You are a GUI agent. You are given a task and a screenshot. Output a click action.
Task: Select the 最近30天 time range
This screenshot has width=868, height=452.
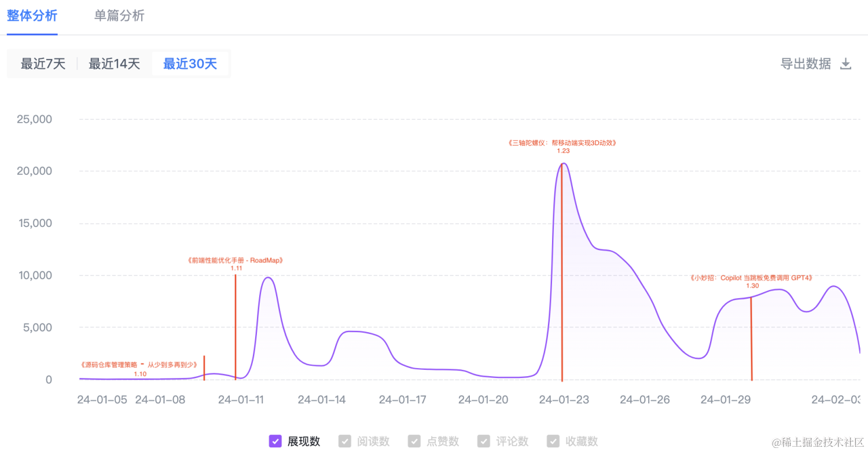[x=190, y=64]
